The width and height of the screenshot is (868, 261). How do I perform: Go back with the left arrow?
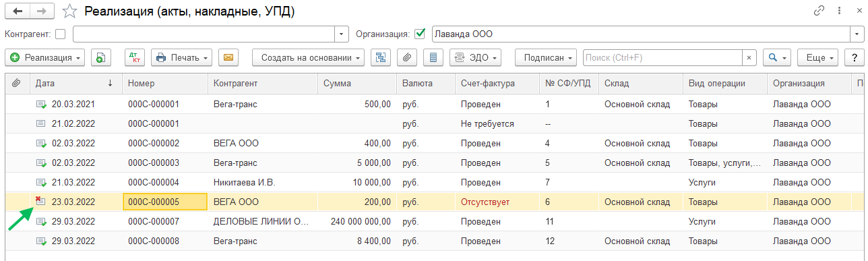(17, 11)
